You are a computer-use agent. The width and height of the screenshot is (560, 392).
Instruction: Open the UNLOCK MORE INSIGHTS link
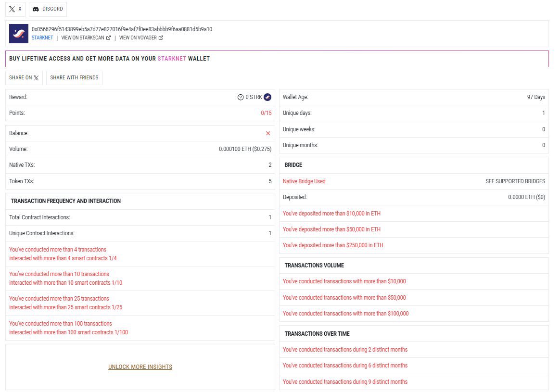(x=140, y=367)
